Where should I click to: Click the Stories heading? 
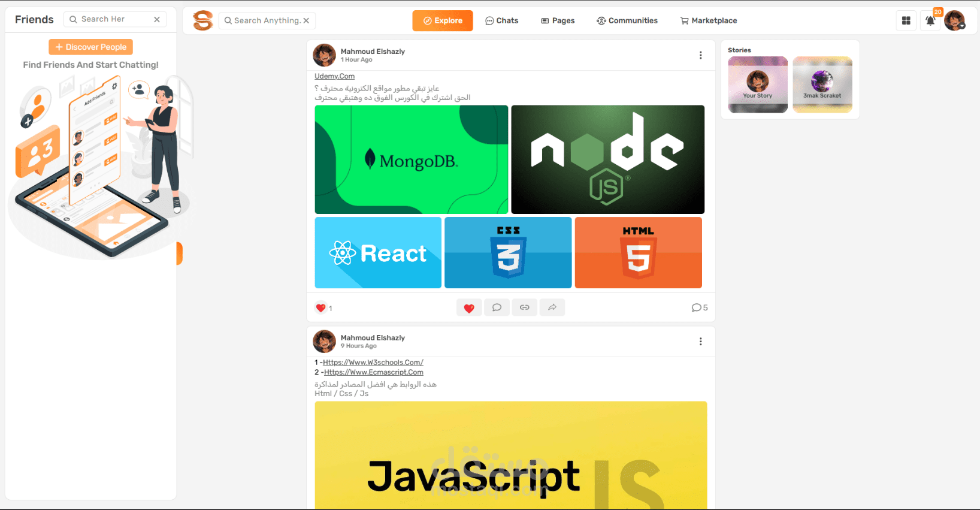click(x=739, y=50)
